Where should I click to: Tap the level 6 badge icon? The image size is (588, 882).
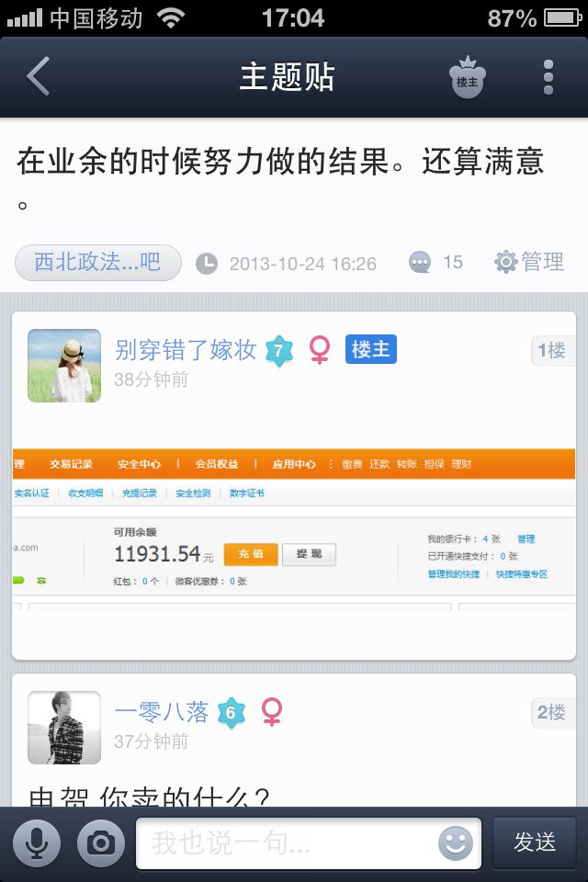[x=232, y=713]
